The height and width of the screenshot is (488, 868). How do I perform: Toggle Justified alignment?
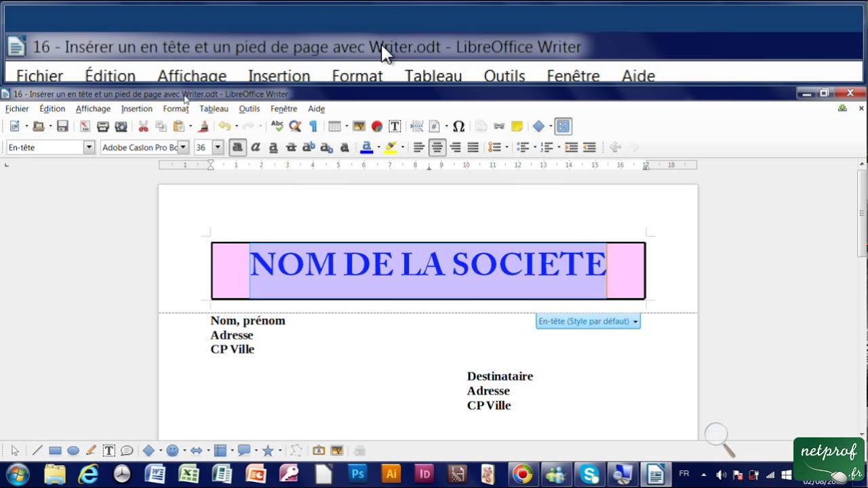[x=473, y=147]
